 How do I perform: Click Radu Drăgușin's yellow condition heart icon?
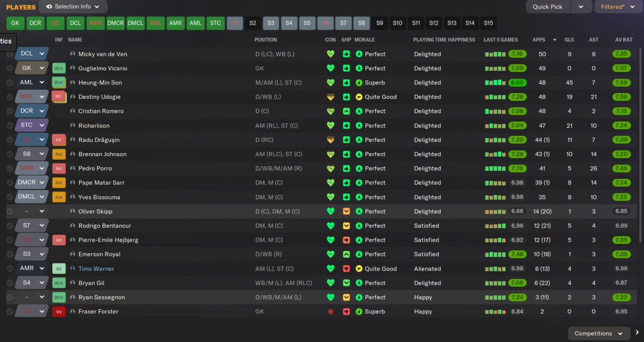(x=331, y=140)
